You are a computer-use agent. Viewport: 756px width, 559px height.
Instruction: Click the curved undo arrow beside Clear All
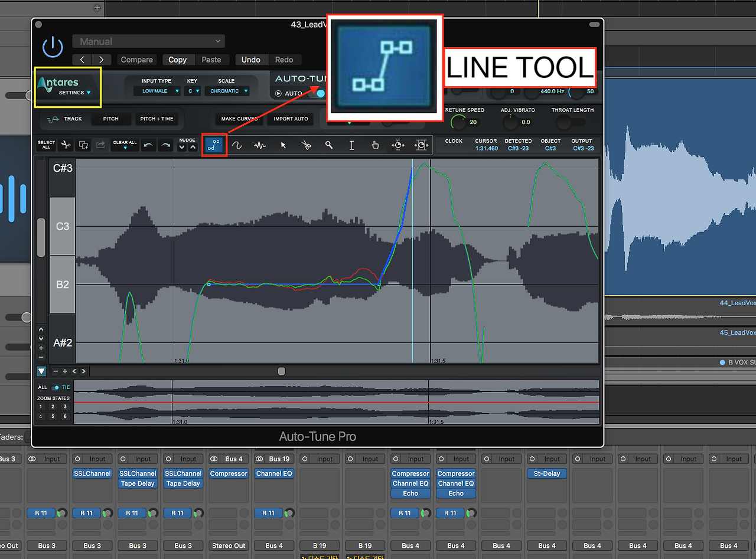pyautogui.click(x=149, y=145)
